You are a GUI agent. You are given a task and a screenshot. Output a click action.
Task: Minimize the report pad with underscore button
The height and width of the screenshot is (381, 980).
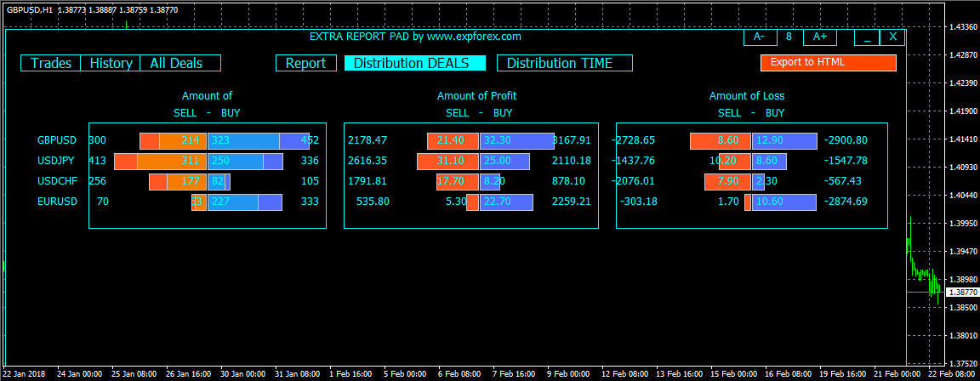click(867, 37)
